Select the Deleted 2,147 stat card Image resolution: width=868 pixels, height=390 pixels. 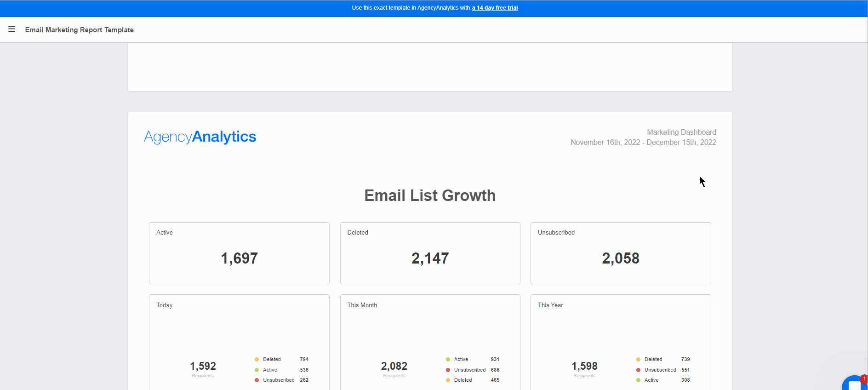pos(430,253)
